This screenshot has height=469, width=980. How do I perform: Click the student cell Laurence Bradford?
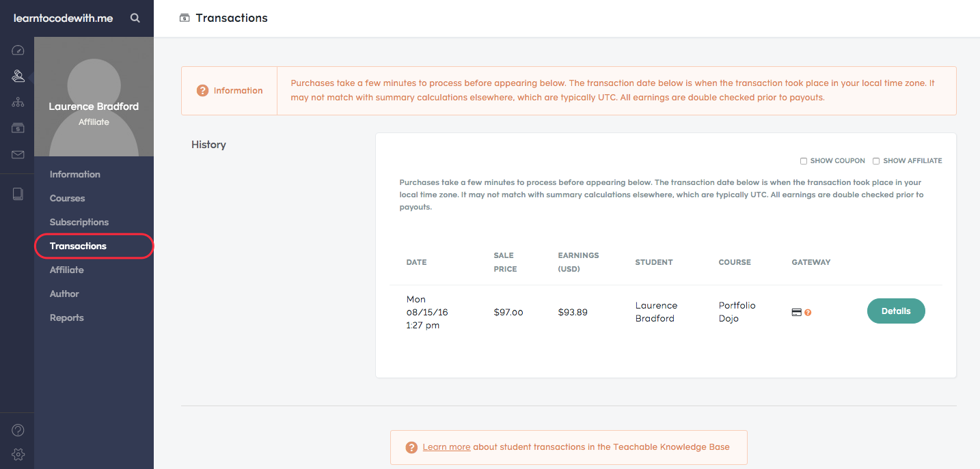coord(656,312)
